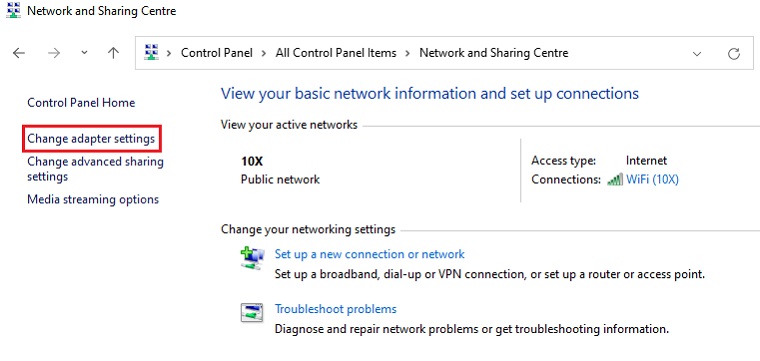Screen dimensions: 760x361
Task: Open the recent locations dropdown chevron
Action: tap(84, 53)
